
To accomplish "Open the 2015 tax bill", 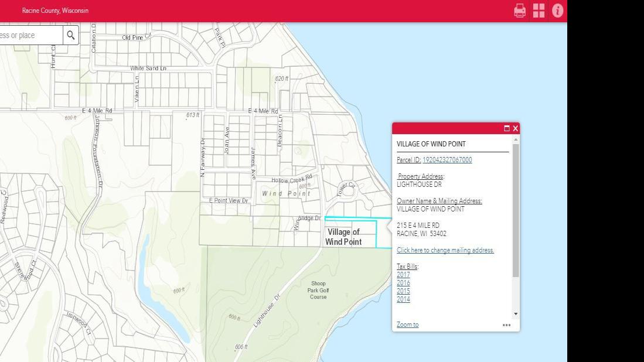I will tap(403, 291).
